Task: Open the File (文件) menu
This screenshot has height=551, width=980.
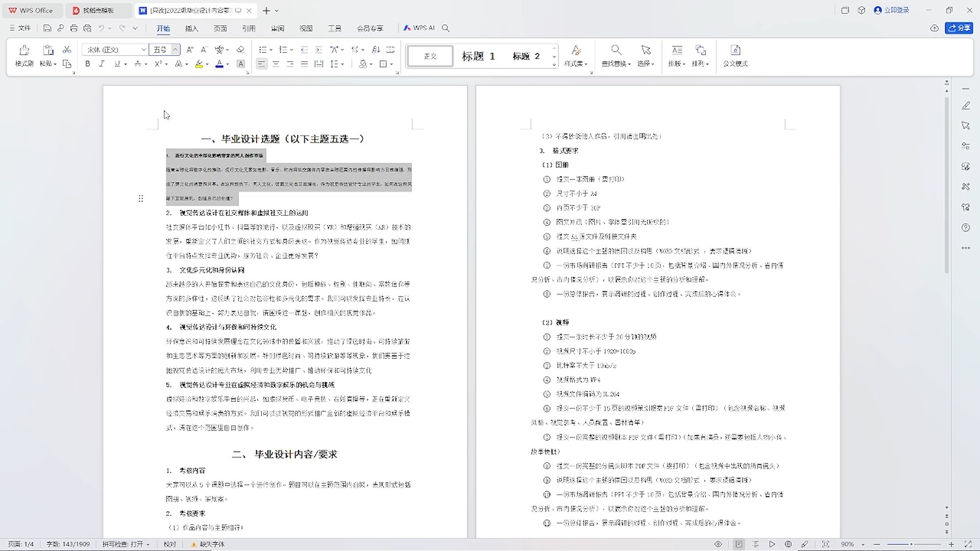Action: pos(20,28)
